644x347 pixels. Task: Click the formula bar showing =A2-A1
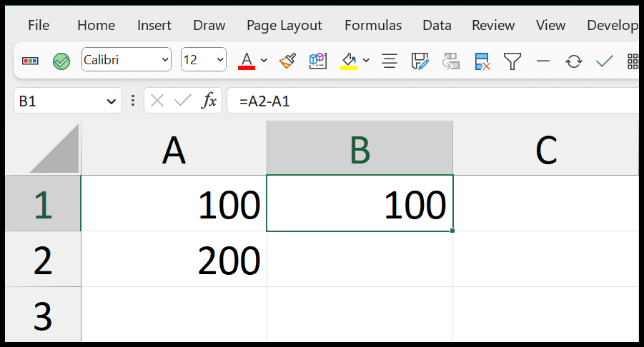[435, 101]
